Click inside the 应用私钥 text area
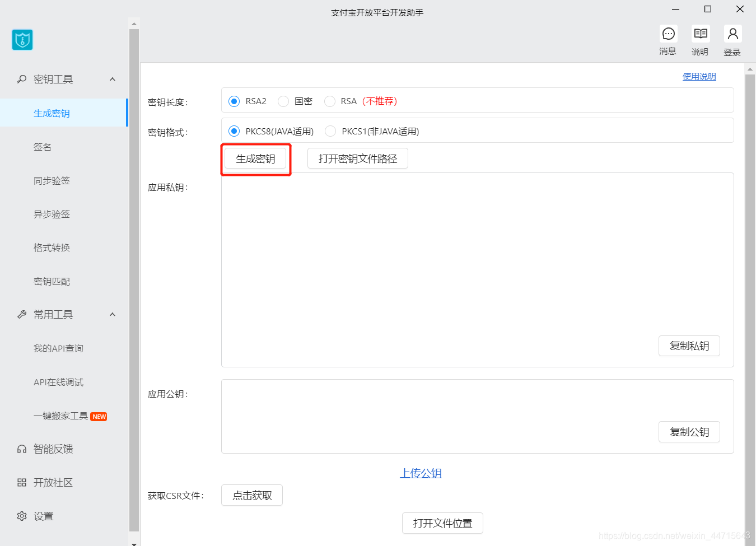The width and height of the screenshot is (756, 546). tap(478, 270)
